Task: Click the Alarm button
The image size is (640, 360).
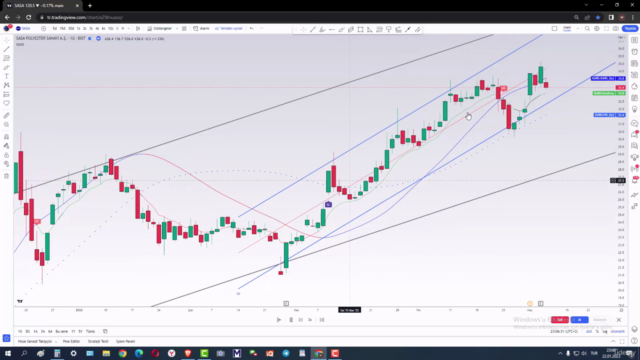Action: point(201,29)
